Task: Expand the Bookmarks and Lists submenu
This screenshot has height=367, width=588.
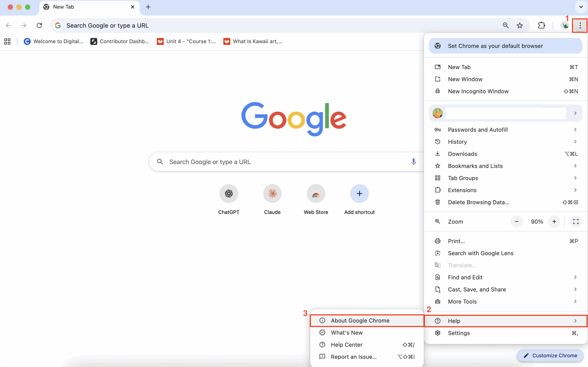Action: [x=475, y=166]
